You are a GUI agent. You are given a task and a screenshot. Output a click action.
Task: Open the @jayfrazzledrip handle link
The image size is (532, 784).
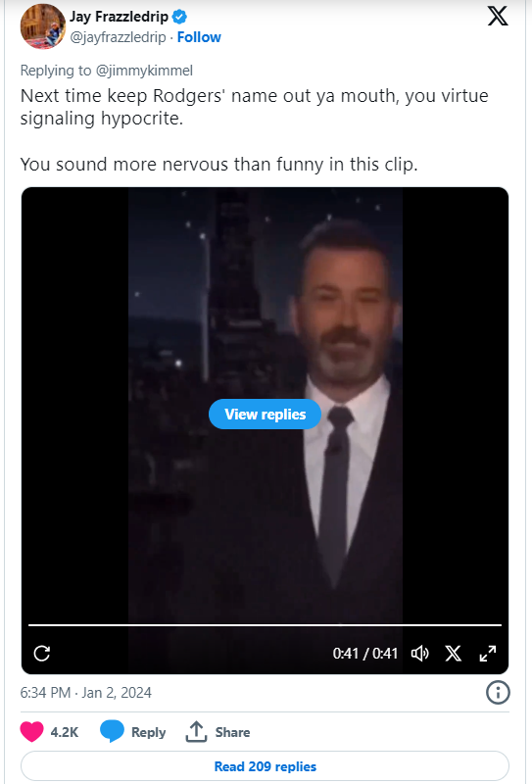coord(118,37)
